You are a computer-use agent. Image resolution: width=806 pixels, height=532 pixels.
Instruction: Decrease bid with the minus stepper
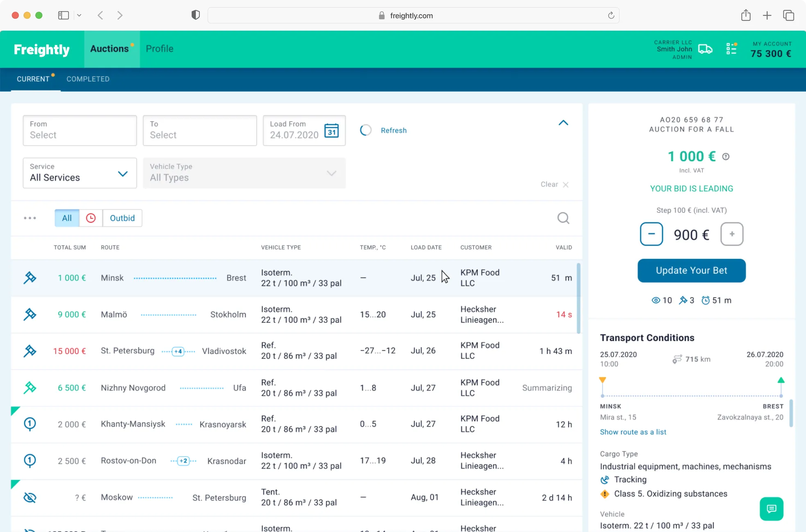click(651, 234)
